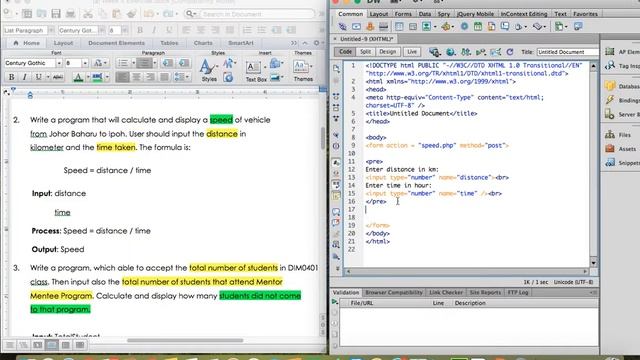Click the Title field in Dreamweaver toolbar
The height and width of the screenshot is (360, 640).
(x=567, y=52)
